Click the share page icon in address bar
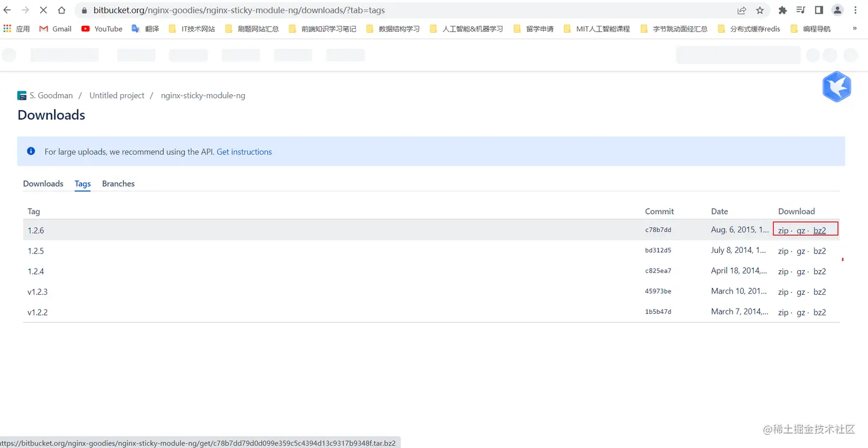Screen dimensions: 868x448 coord(742,10)
